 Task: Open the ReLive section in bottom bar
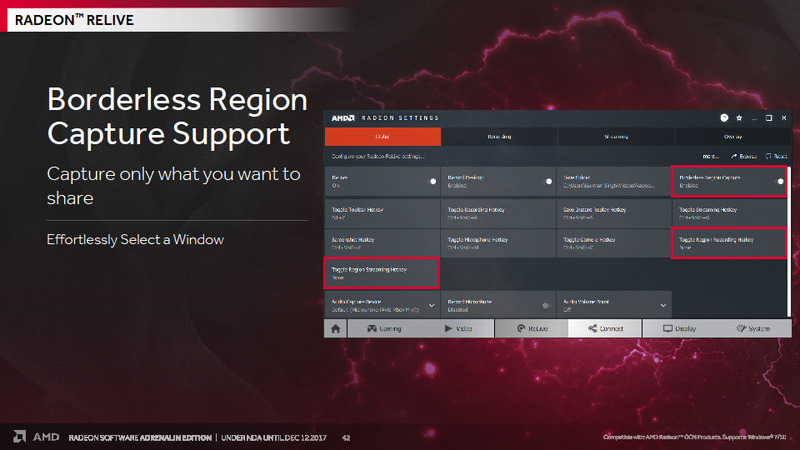coord(532,329)
